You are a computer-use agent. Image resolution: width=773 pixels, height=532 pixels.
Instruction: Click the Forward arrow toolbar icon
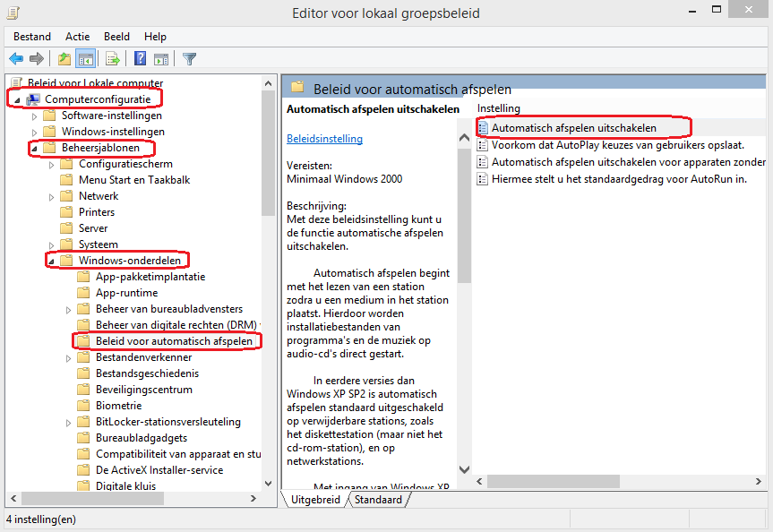(x=37, y=59)
